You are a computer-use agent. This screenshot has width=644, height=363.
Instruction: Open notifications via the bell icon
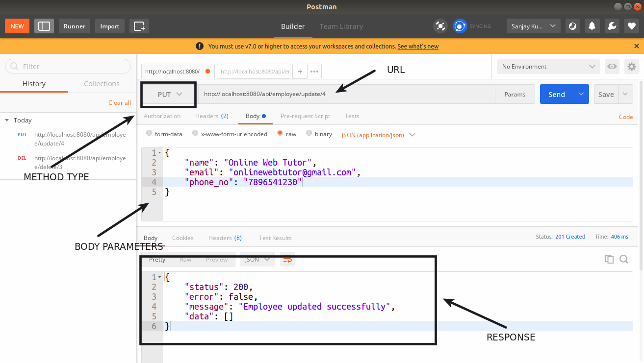[x=592, y=25]
